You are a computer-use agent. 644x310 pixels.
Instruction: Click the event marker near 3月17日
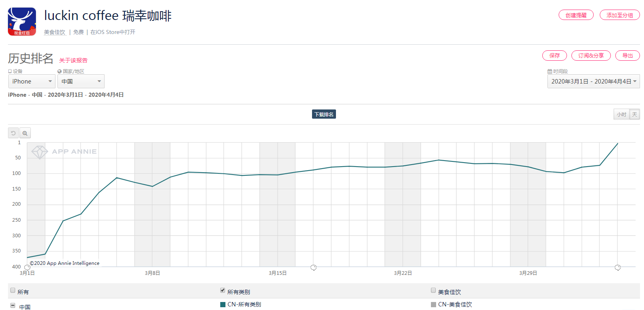click(314, 267)
